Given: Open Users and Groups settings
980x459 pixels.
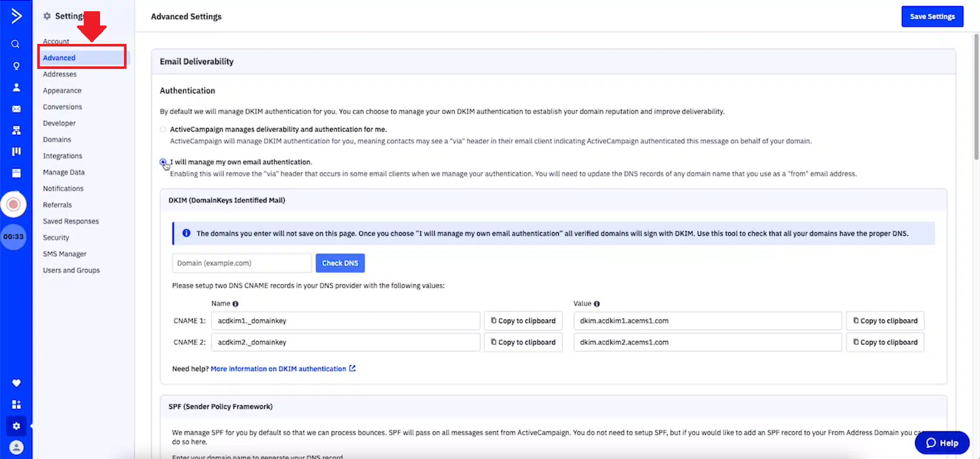Looking at the screenshot, I should [71, 270].
